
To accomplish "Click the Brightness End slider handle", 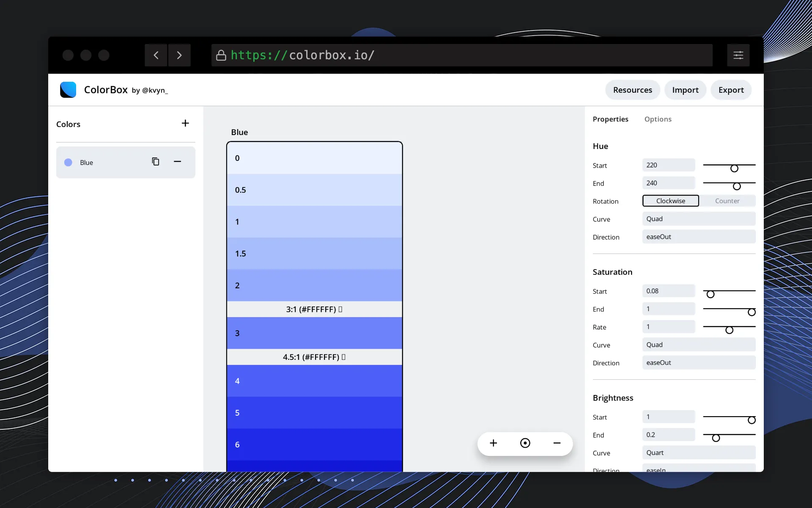I will (716, 438).
